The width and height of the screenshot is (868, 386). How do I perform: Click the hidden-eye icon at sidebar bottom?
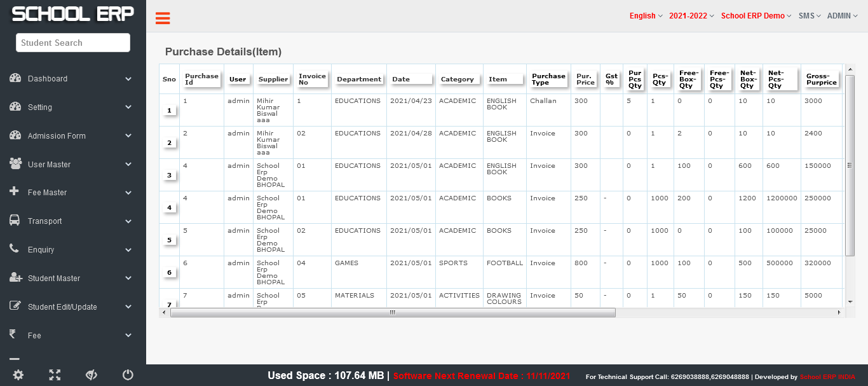[x=91, y=375]
